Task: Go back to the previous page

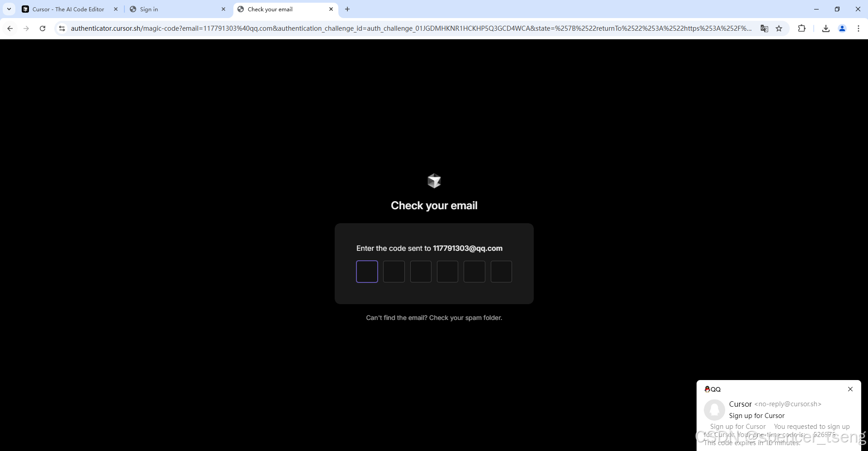Action: point(10,28)
